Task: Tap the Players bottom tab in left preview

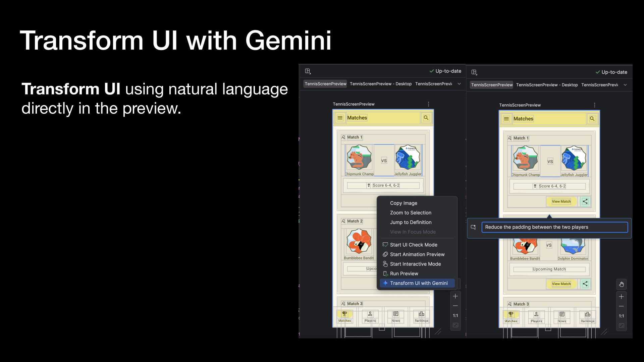Action: point(370,316)
